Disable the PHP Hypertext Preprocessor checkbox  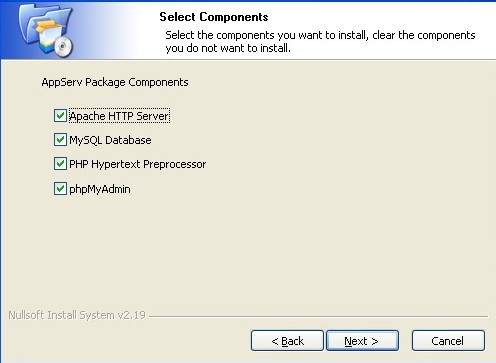coord(60,164)
